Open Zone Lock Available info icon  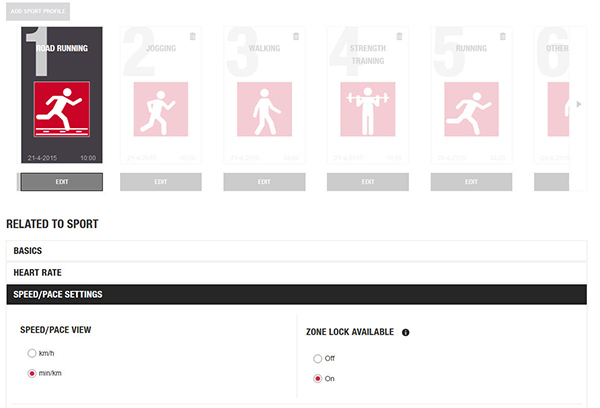(406, 332)
